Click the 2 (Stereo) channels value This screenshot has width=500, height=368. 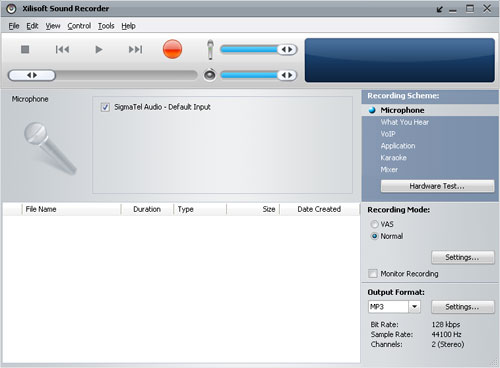(448, 344)
